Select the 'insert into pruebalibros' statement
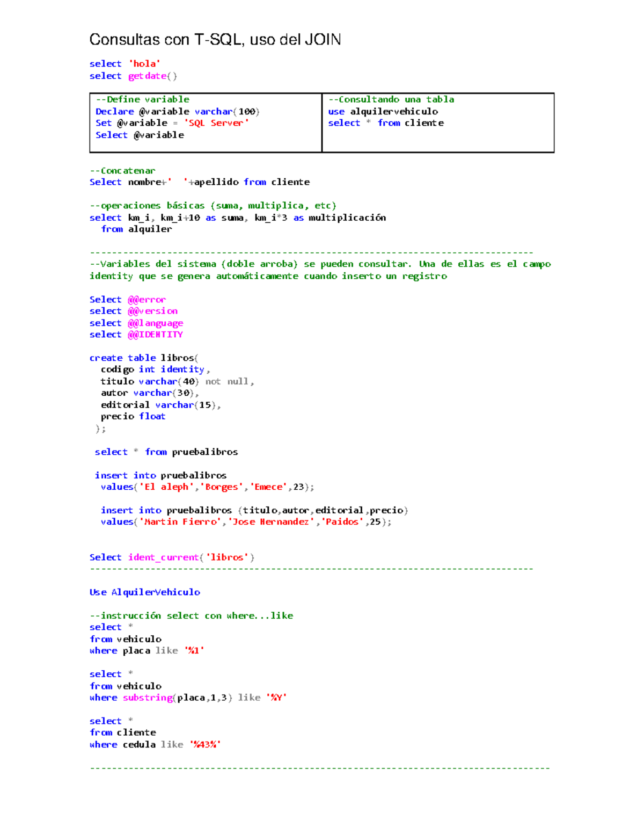Screen dimensions: 644x834 coord(161,475)
